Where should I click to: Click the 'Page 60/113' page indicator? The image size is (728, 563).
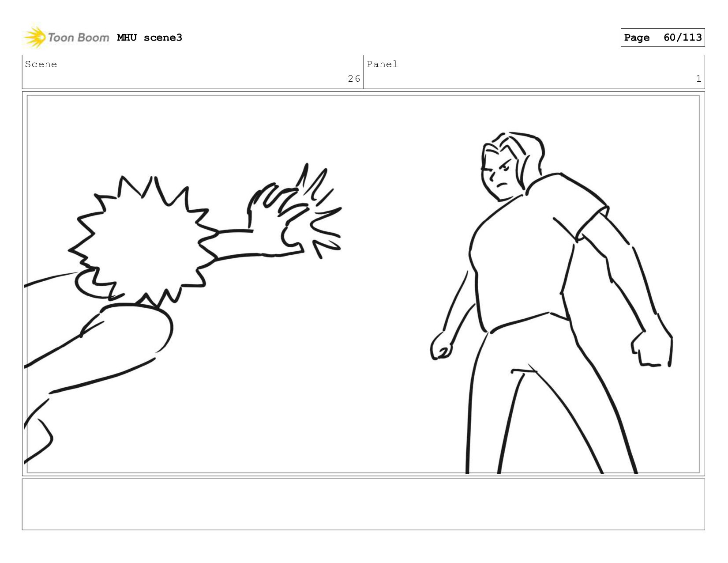662,38
